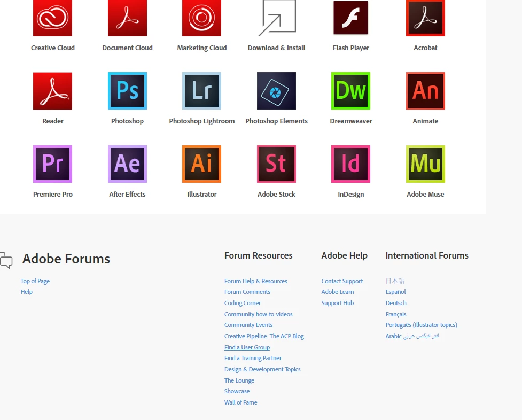Open Forum Help & Resources link
This screenshot has width=522, height=420.
(256, 281)
